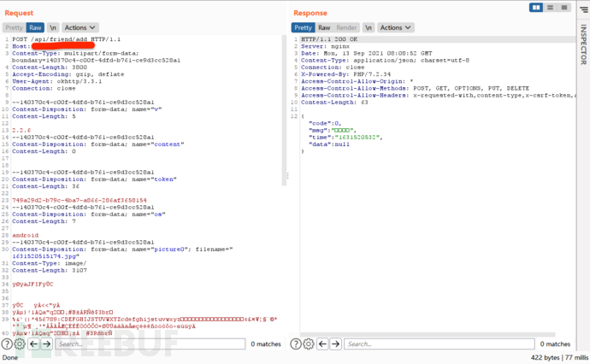Click the 'Content-Length: 3107' line
Image resolution: width=590 pixels, height=364 pixels.
click(50, 270)
